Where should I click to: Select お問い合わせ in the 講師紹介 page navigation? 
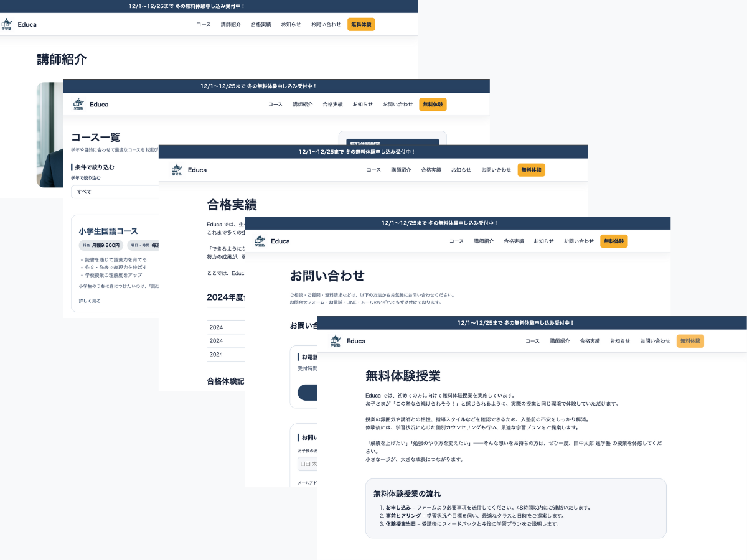326,24
